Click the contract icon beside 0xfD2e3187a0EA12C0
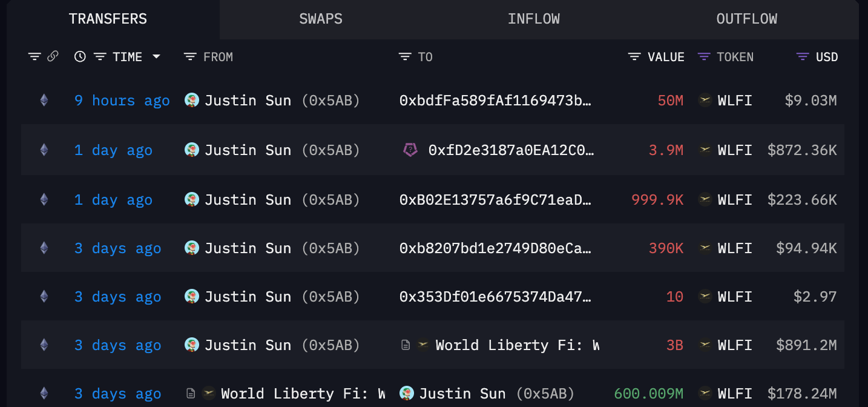 point(410,150)
